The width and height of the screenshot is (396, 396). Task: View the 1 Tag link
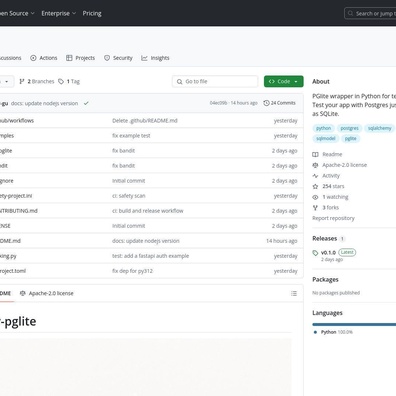[x=69, y=81]
